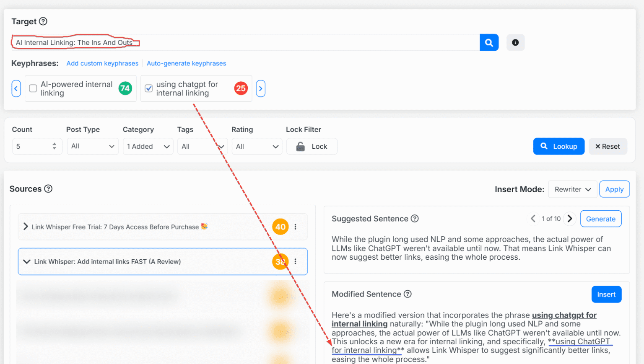
Task: Click the orange 40 score badge
Action: click(280, 227)
